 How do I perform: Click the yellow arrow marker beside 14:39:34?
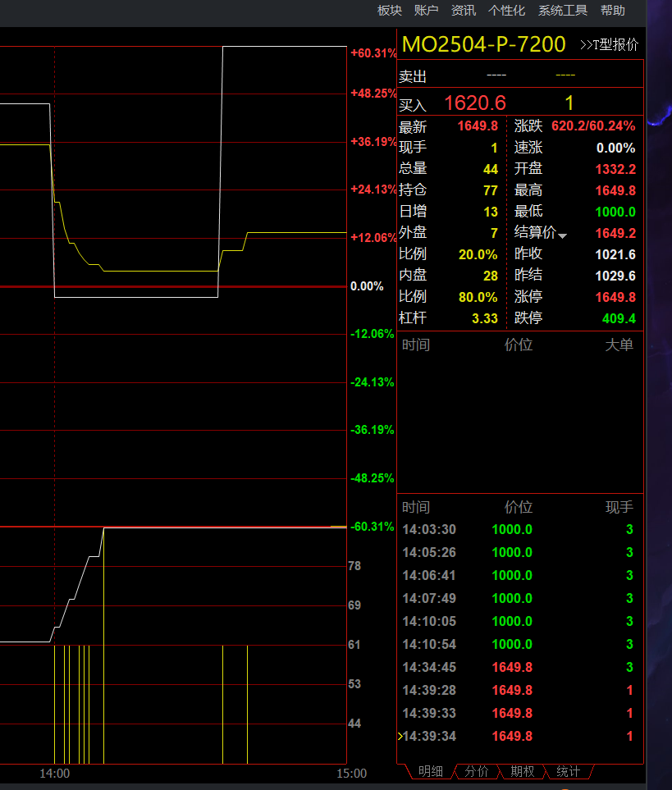pyautogui.click(x=400, y=737)
